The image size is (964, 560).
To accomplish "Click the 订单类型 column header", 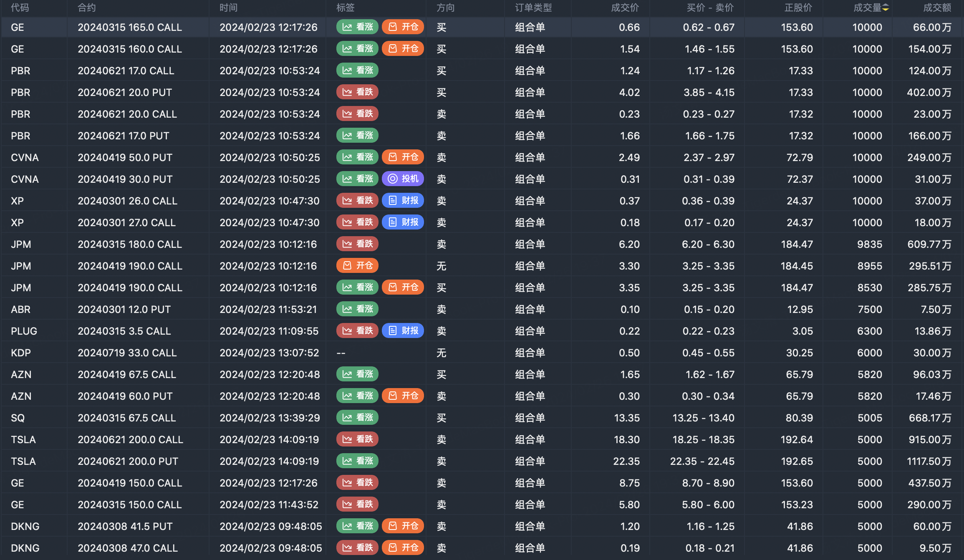I will [533, 8].
